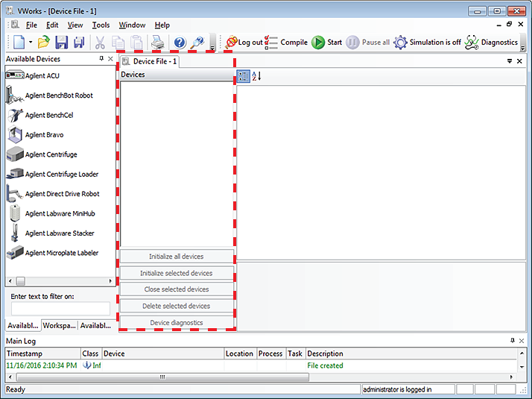532x399 pixels.
Task: Toggle alphabetical sort in properties panel
Action: click(x=256, y=76)
